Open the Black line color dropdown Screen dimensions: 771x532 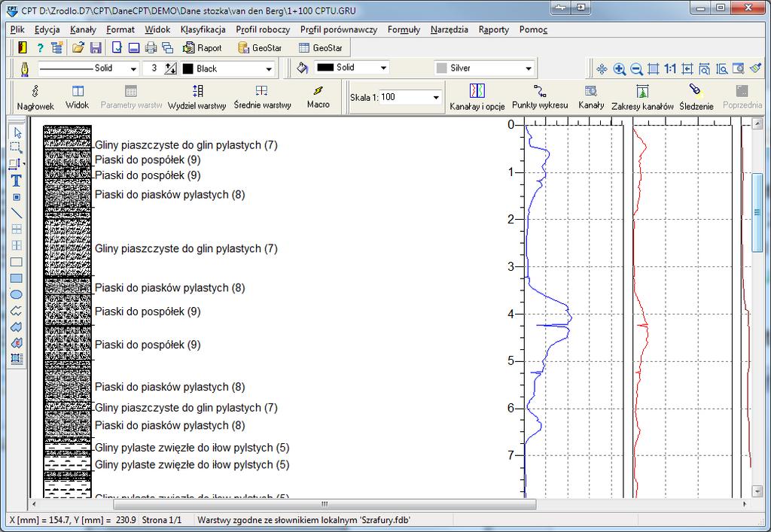coord(269,68)
